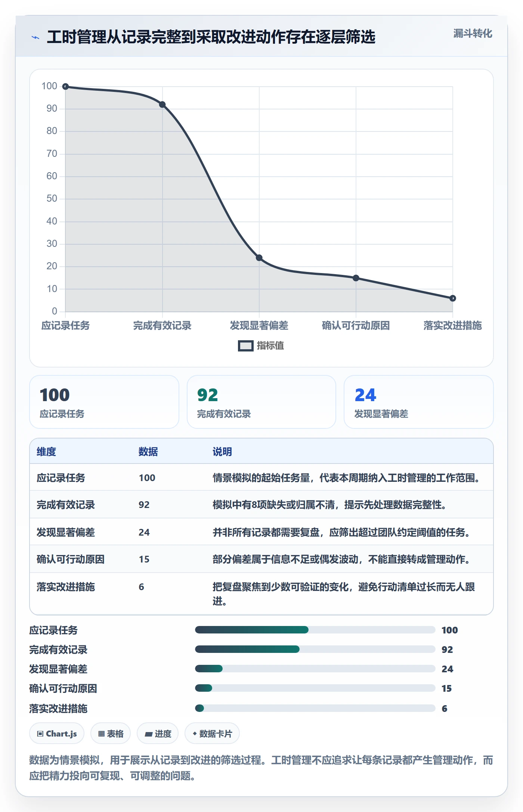The width and height of the screenshot is (523, 812).
Task: Click the bar icon in the 进度 chip
Action: pos(148,734)
